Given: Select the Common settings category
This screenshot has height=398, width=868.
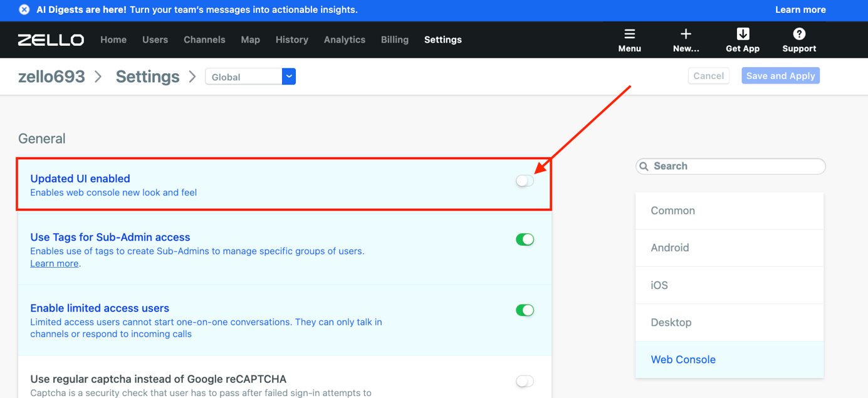Looking at the screenshot, I should click(729, 211).
